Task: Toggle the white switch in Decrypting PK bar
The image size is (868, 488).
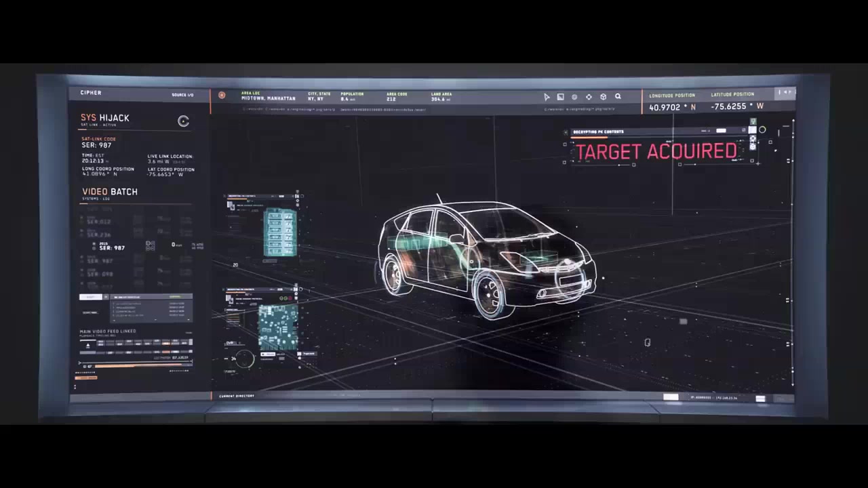Action: pos(721,131)
